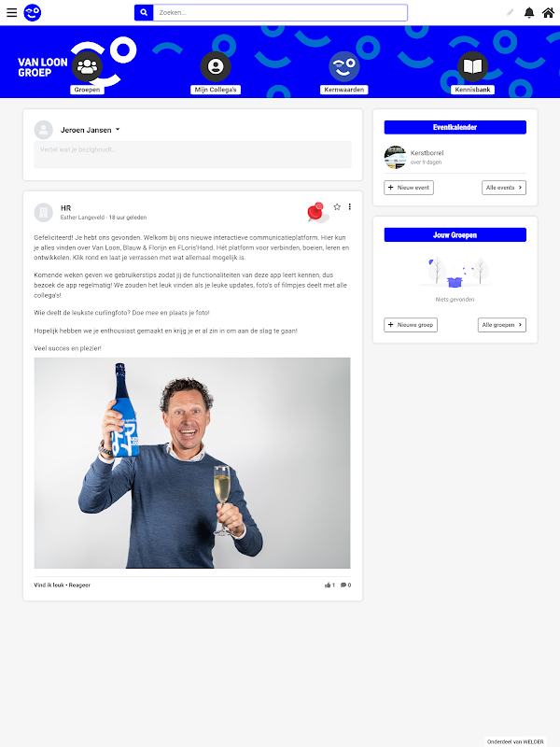Click the 'Vertel wat je bezighoudt' field
This screenshot has height=747, width=560.
point(192,154)
